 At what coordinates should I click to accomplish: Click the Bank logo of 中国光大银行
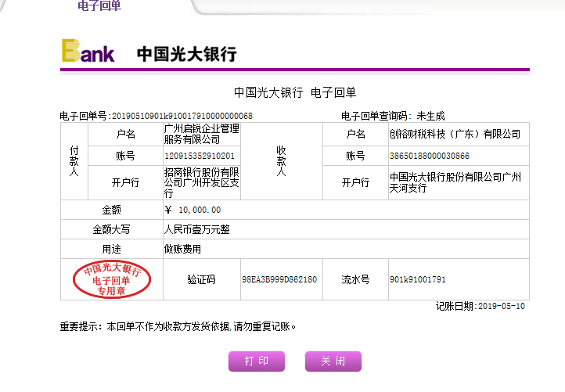coord(88,51)
